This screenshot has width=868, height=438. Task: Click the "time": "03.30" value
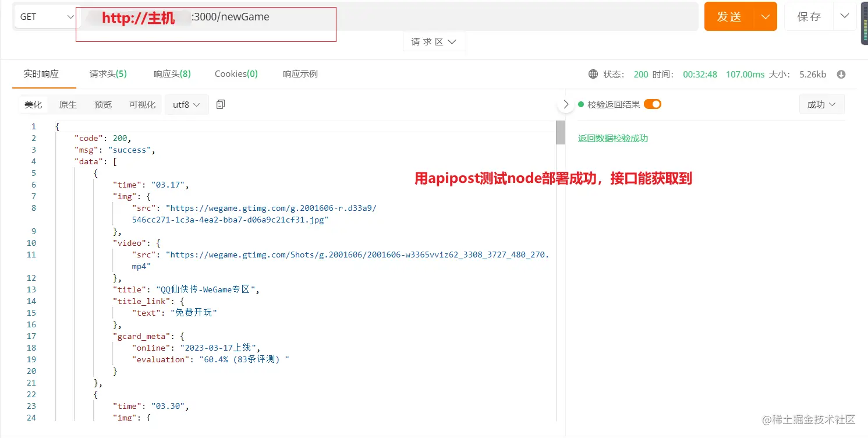tap(168, 406)
